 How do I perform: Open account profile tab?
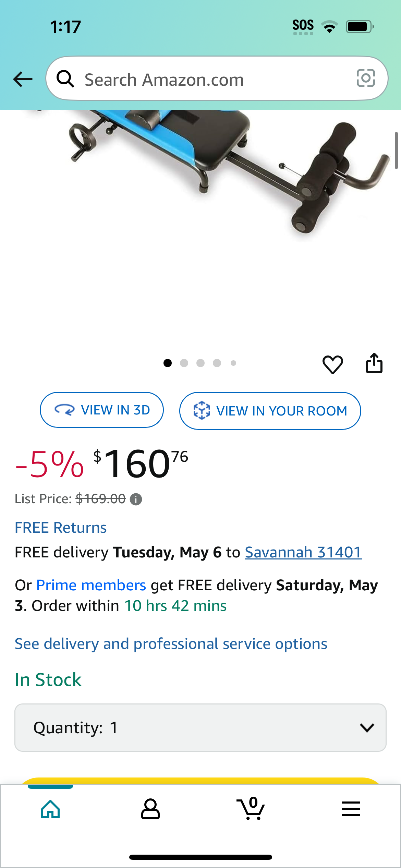[150, 809]
